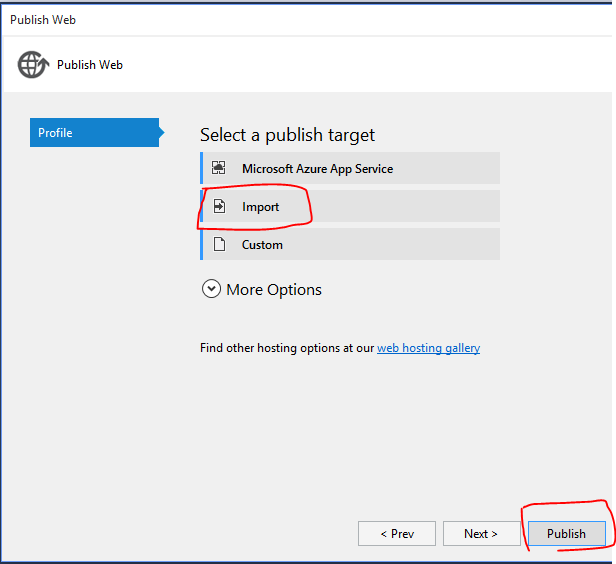Click the blue accent bar beside Custom
Screen dimensions: 616x564
pyautogui.click(x=202, y=244)
